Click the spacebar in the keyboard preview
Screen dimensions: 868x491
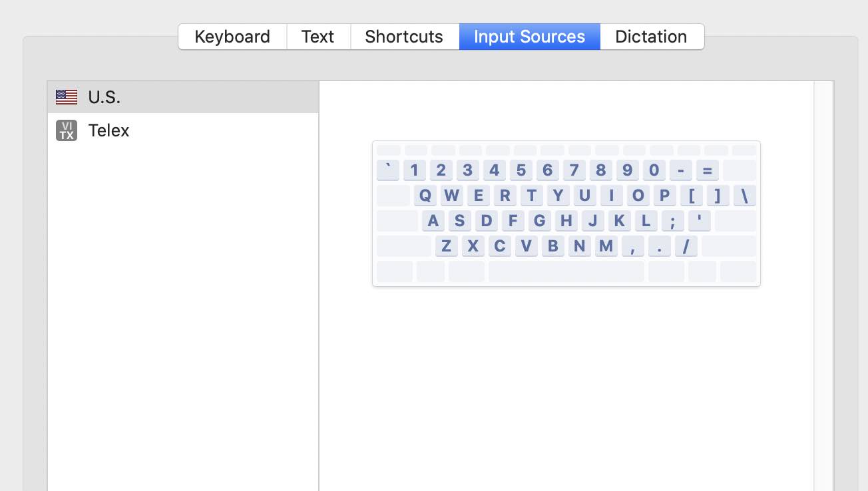coord(566,271)
